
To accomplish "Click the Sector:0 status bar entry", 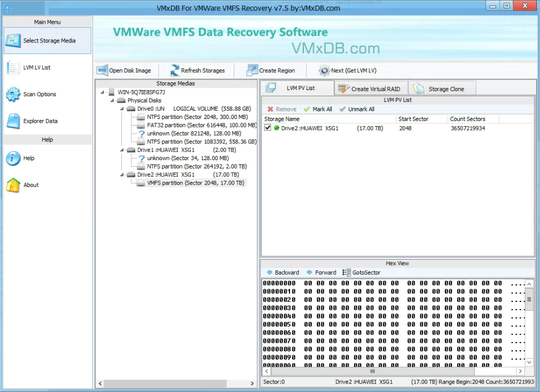I will click(274, 381).
